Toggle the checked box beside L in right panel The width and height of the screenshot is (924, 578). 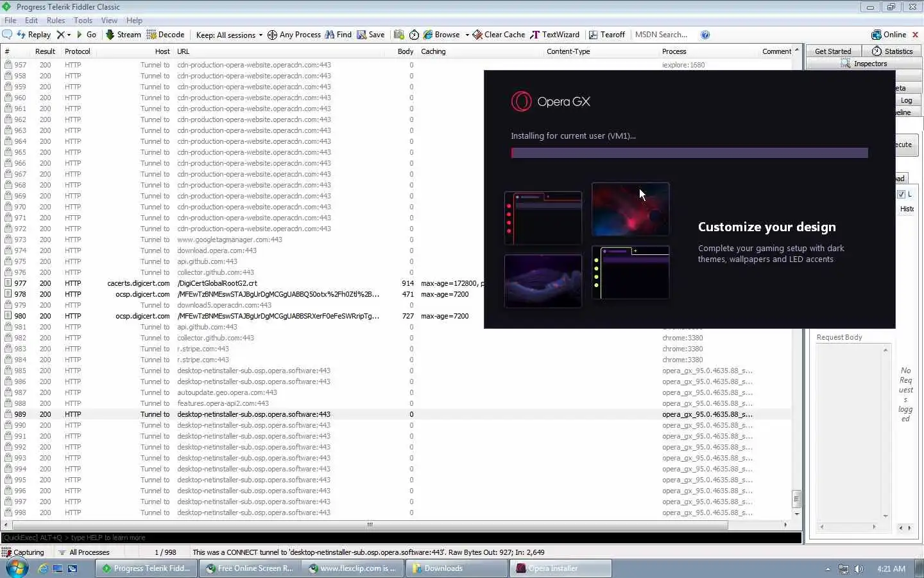[901, 194]
